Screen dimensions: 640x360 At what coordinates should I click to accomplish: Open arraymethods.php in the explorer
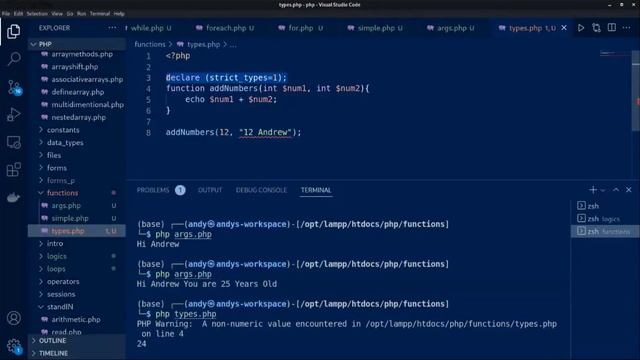click(x=77, y=54)
